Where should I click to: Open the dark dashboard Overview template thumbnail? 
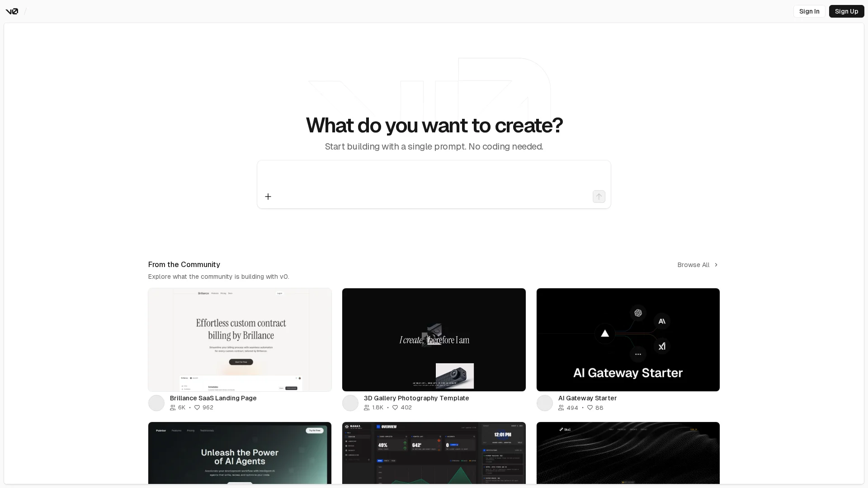[434, 453]
